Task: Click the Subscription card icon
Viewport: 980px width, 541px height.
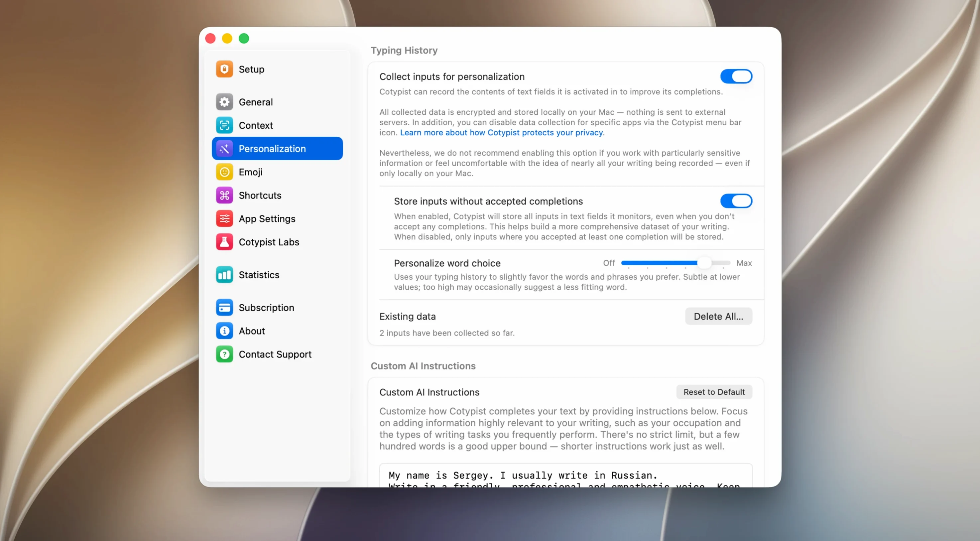Action: click(224, 307)
